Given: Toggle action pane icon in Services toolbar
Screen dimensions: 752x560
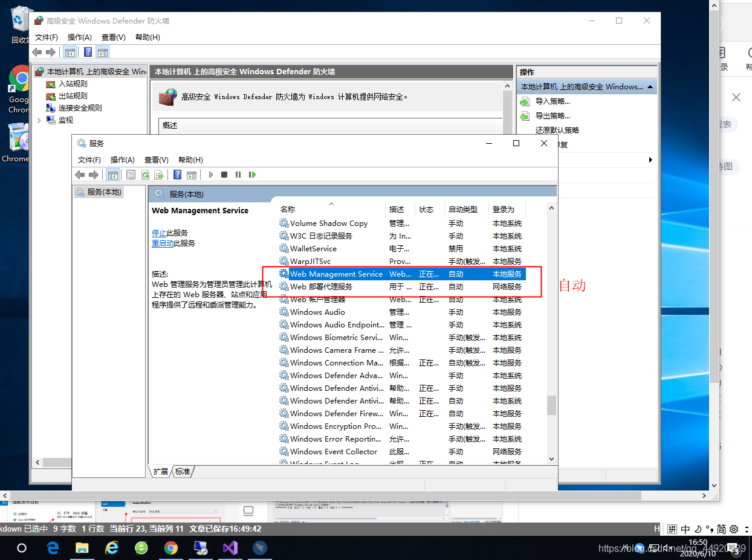Looking at the screenshot, I should [x=192, y=175].
